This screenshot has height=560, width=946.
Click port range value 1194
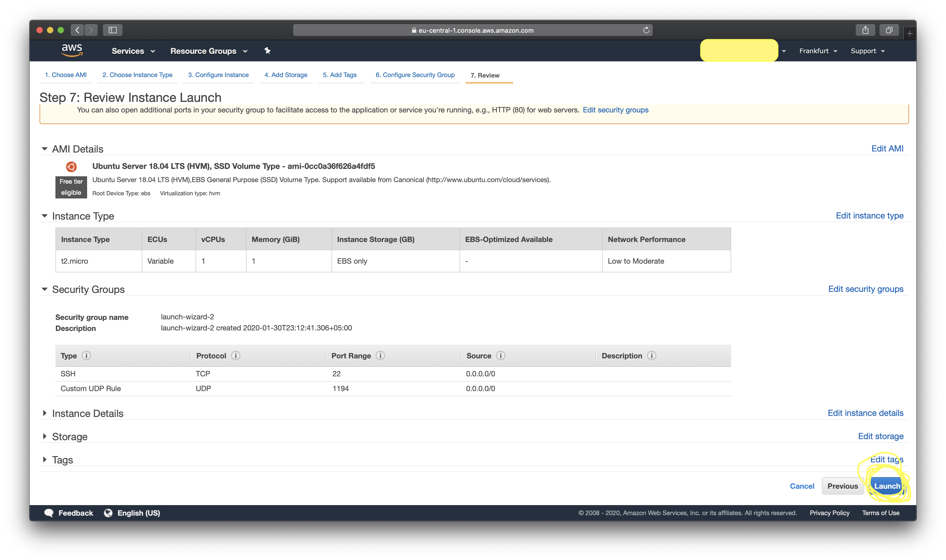(340, 388)
